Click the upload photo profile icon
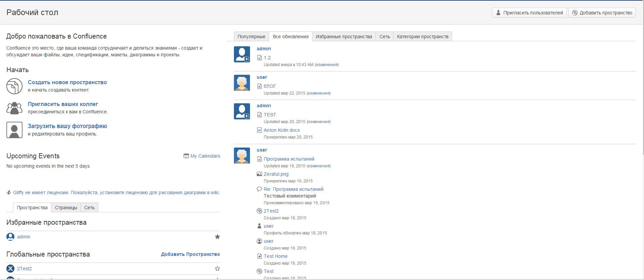 tap(14, 130)
